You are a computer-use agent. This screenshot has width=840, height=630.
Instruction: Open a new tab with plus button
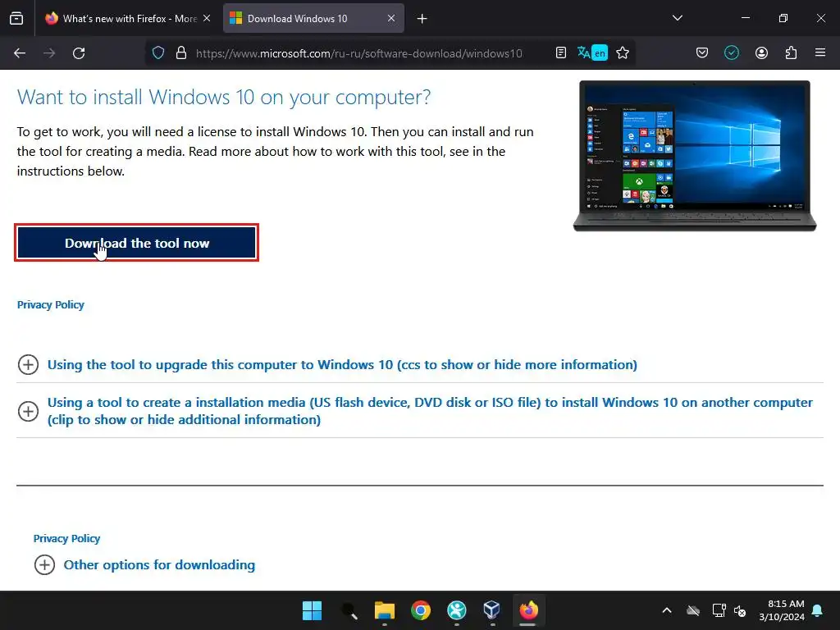click(x=422, y=19)
